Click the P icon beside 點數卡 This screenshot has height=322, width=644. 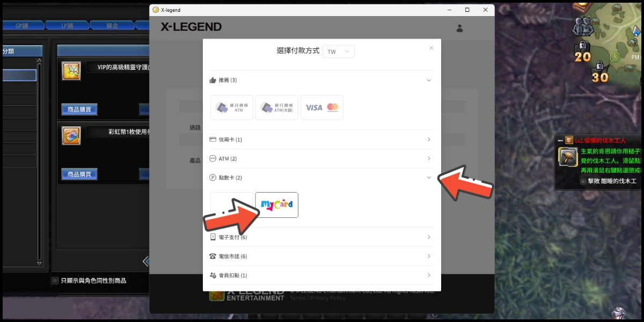coord(213,178)
